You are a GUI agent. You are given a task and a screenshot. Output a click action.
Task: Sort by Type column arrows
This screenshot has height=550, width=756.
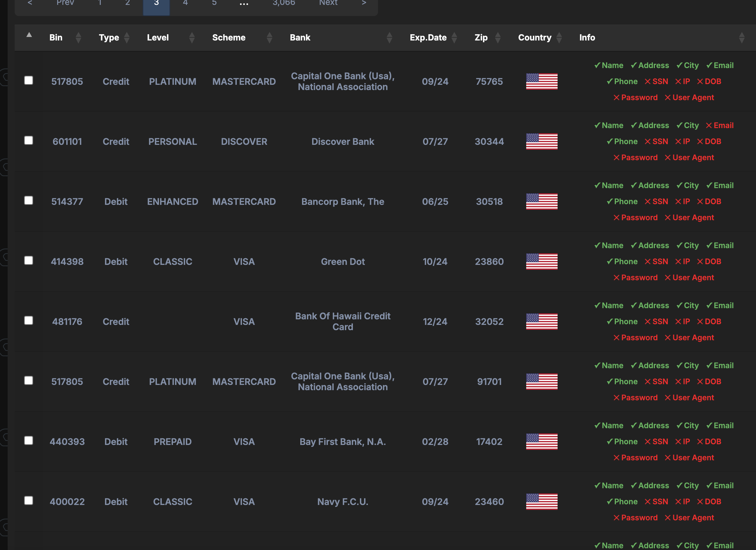pos(127,38)
